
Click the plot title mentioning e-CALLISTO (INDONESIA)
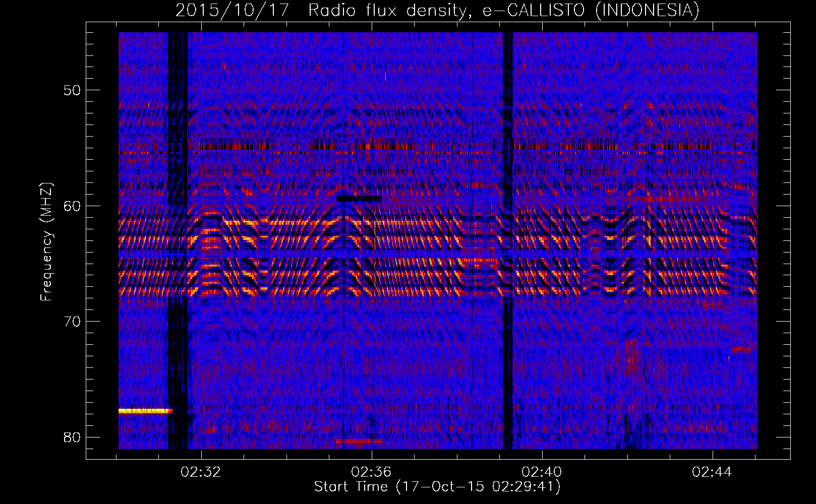(437, 10)
